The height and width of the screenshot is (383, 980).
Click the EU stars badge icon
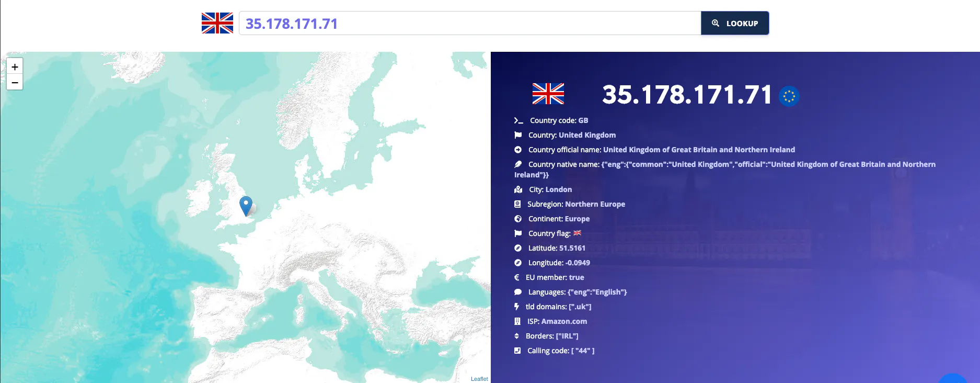click(789, 96)
